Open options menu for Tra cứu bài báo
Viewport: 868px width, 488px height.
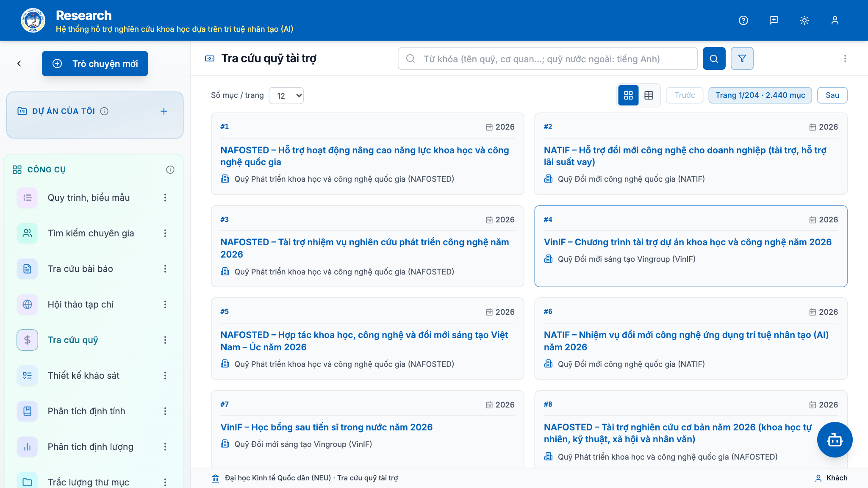point(165,269)
